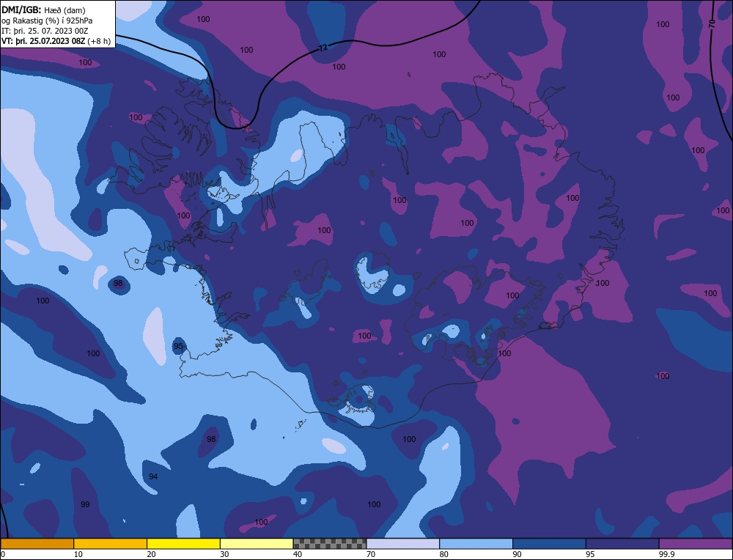Click the "95" humidity value label

178,347
